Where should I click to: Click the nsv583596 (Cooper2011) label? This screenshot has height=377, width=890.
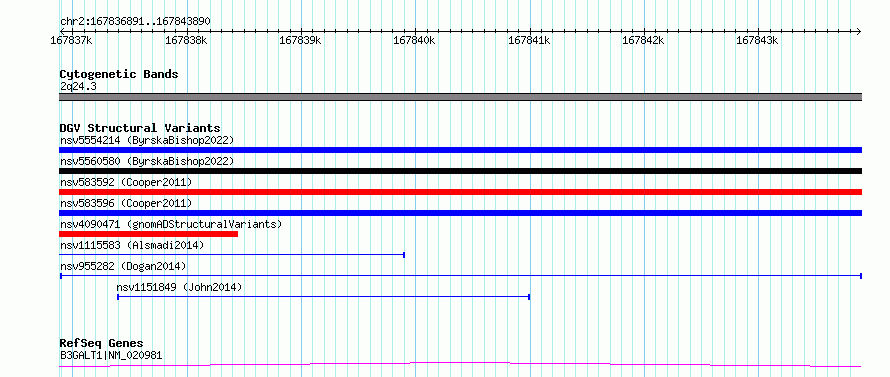click(x=126, y=203)
